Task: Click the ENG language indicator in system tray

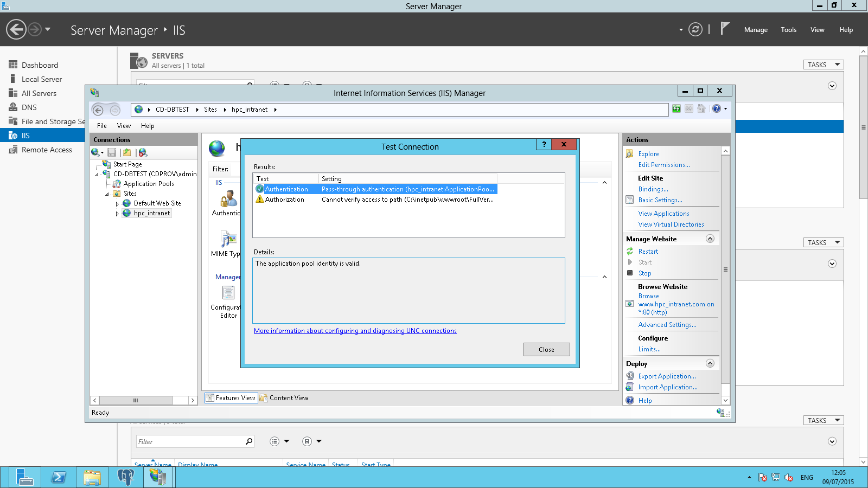Action: click(807, 478)
